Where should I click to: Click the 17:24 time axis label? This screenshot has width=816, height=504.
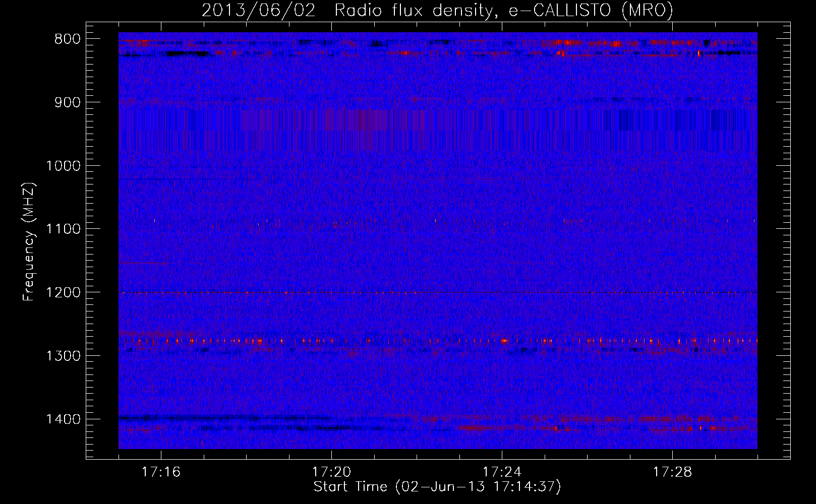[502, 472]
